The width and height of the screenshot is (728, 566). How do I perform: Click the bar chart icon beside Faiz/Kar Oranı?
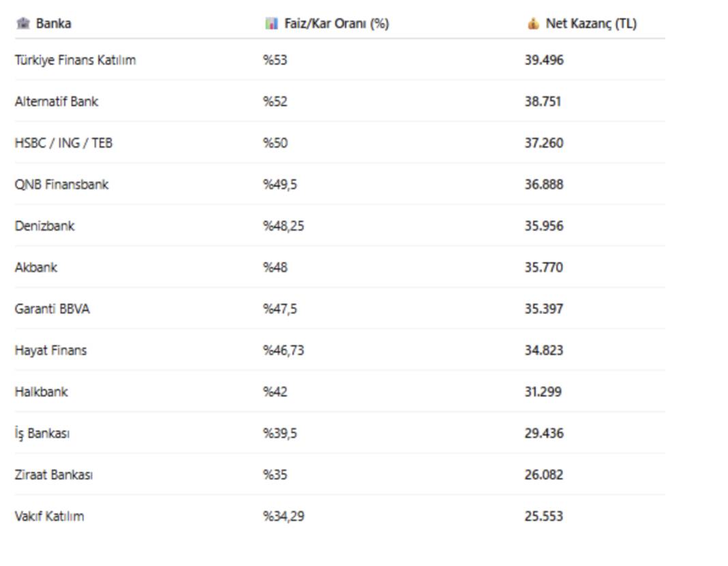[x=271, y=23]
